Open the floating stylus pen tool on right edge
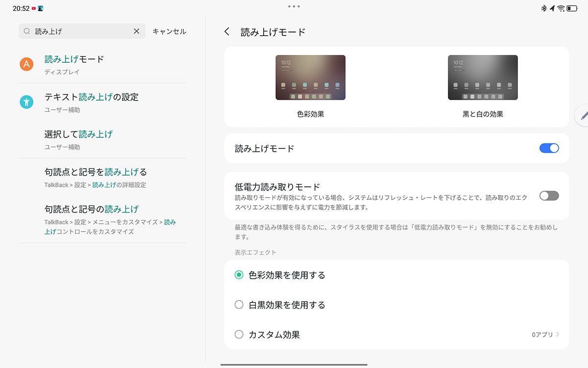Image resolution: width=588 pixels, height=368 pixels. (x=583, y=115)
